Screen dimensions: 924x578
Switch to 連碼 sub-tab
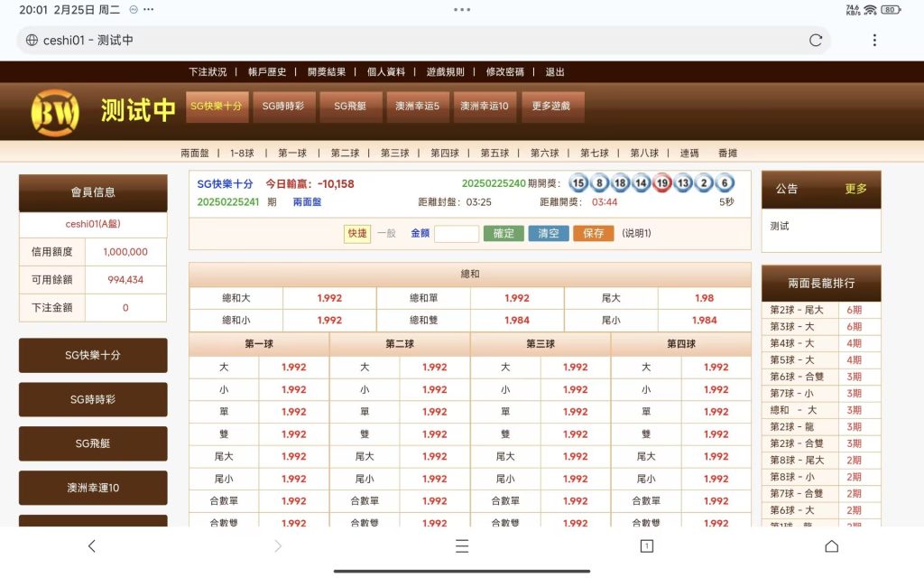coord(689,154)
